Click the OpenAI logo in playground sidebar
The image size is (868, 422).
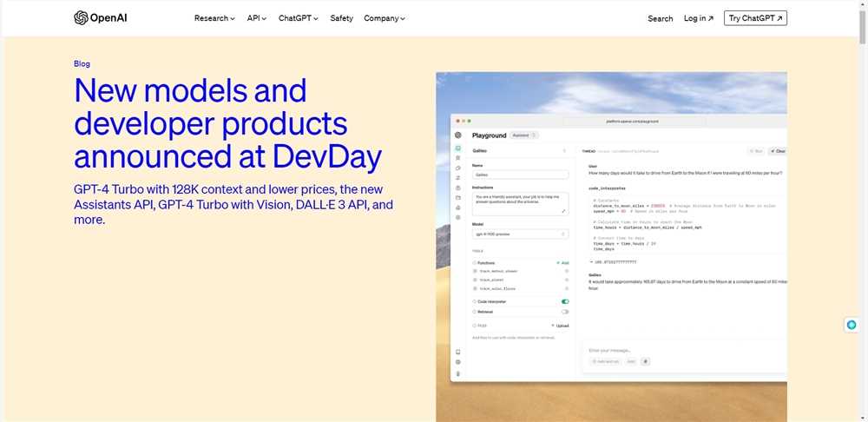click(x=457, y=135)
